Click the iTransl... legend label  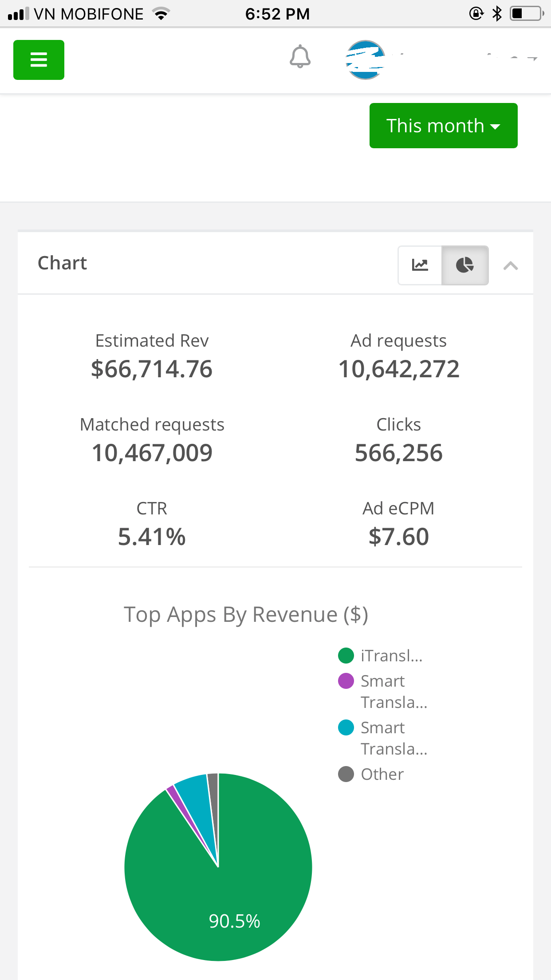click(392, 656)
